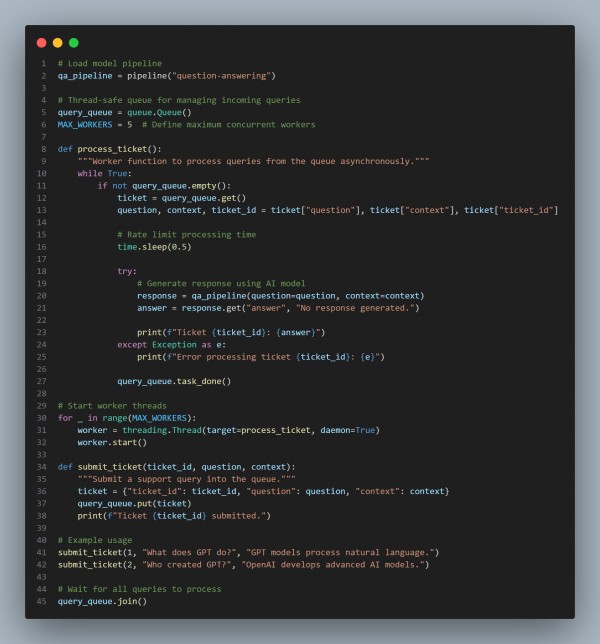600x644 pixels.
Task: Click the '# Start worker threads' comment
Action: tap(112, 406)
